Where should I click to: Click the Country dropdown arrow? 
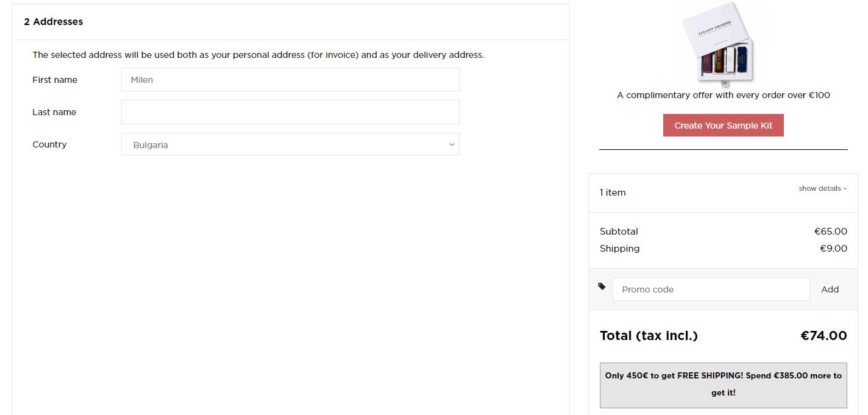(452, 144)
